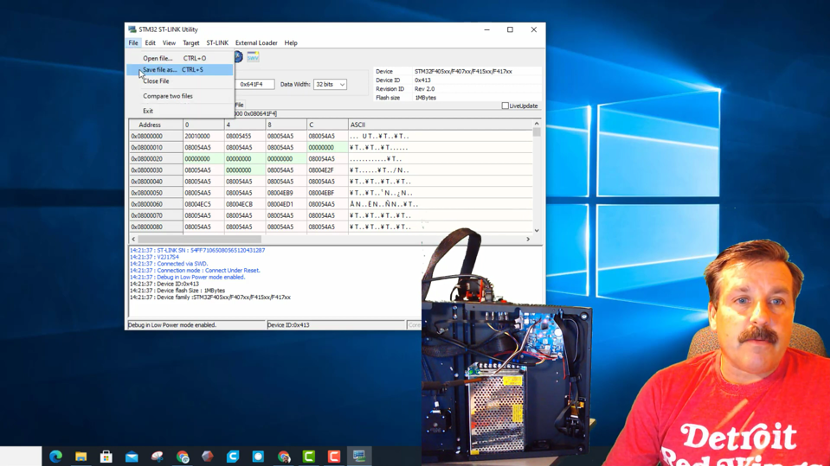This screenshot has height=466, width=830.
Task: Click the second Chrome icon with profile picture
Action: click(x=284, y=456)
